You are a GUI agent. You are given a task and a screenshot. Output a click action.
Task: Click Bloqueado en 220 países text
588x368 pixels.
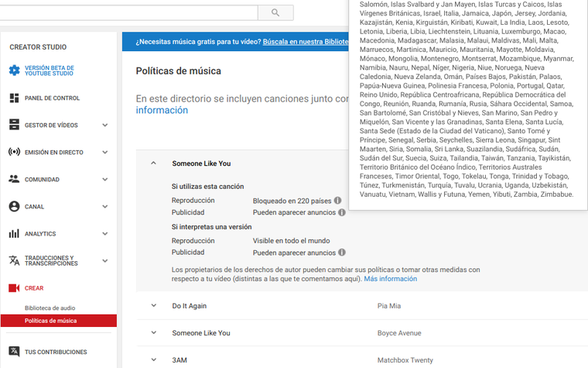tap(292, 201)
